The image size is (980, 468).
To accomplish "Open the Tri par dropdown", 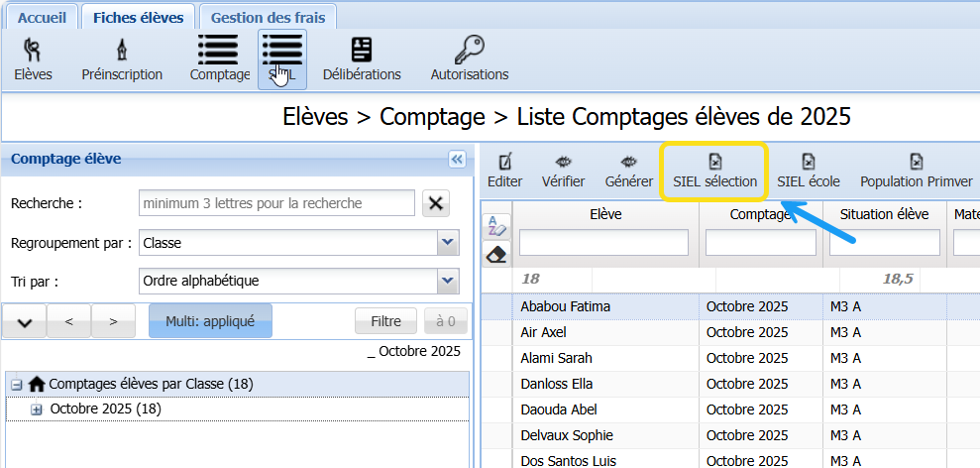I will point(447,282).
